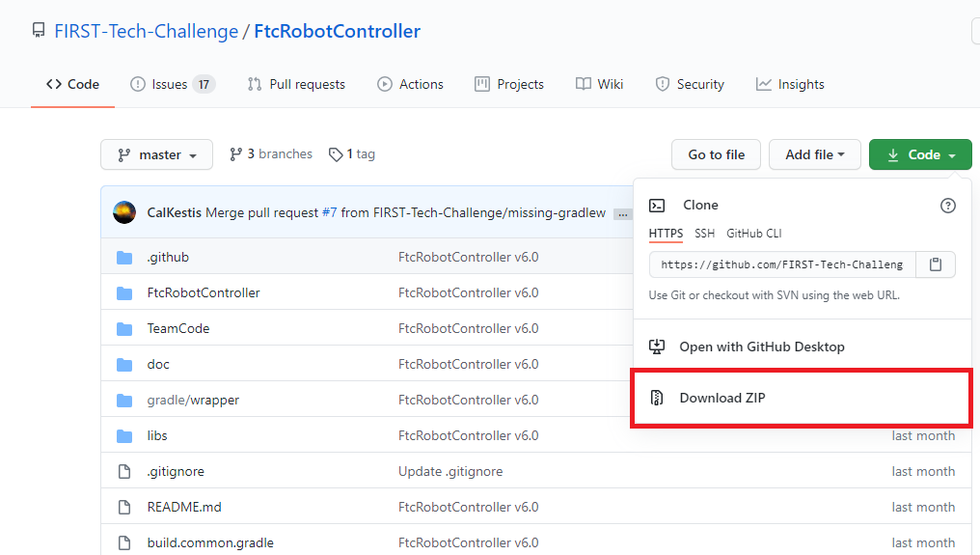Click the GitHub Desktop download icon
The height and width of the screenshot is (555, 980).
point(657,347)
